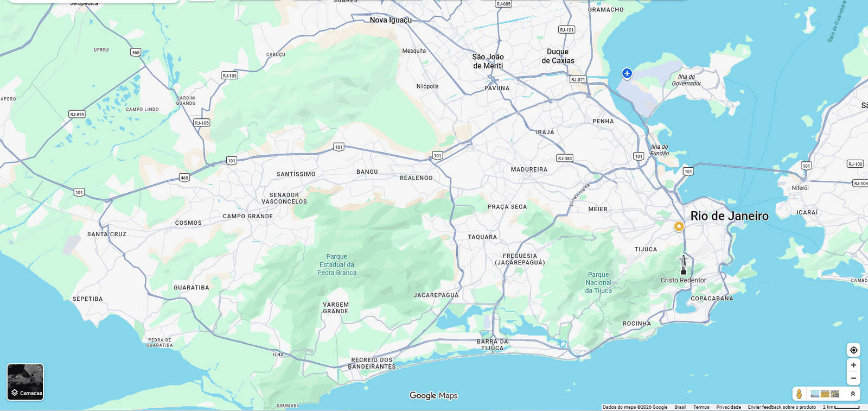
Task: Select the MADUREIRA label
Action: click(x=529, y=169)
